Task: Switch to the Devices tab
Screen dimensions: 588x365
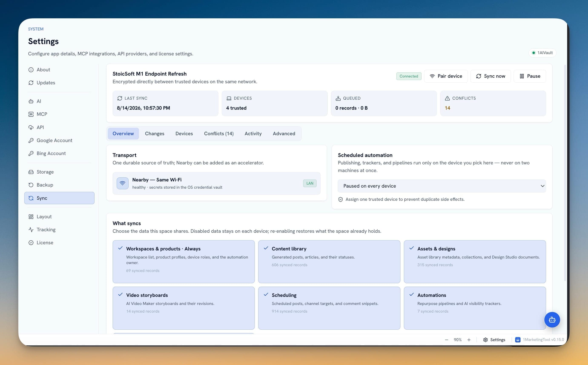Action: [x=184, y=134]
